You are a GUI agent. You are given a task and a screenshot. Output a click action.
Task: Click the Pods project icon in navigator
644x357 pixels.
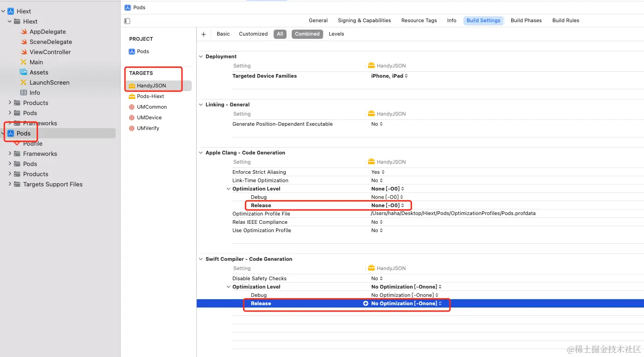point(11,133)
